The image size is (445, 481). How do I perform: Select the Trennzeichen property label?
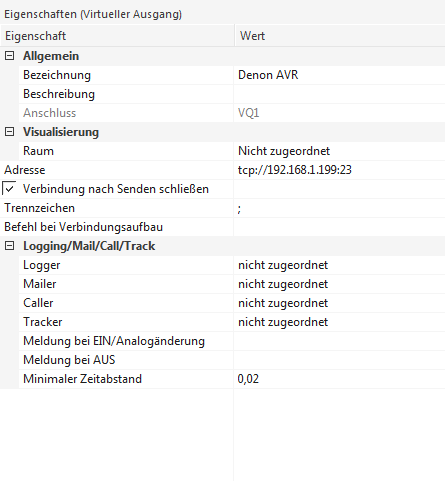click(39, 208)
